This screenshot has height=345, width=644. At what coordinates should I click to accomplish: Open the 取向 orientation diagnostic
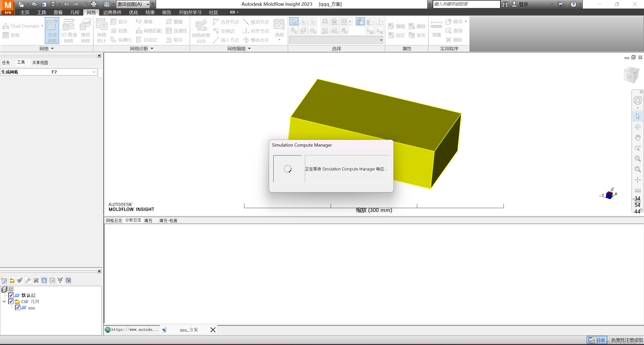pyautogui.click(x=174, y=40)
